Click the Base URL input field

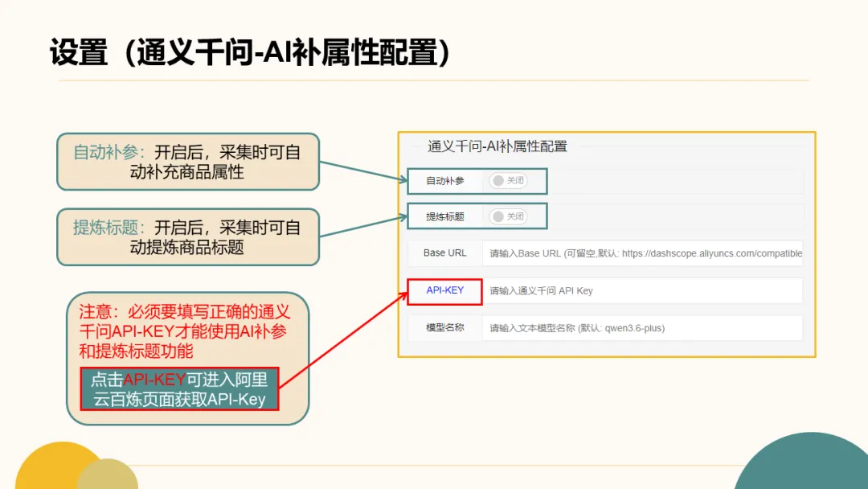click(x=642, y=253)
